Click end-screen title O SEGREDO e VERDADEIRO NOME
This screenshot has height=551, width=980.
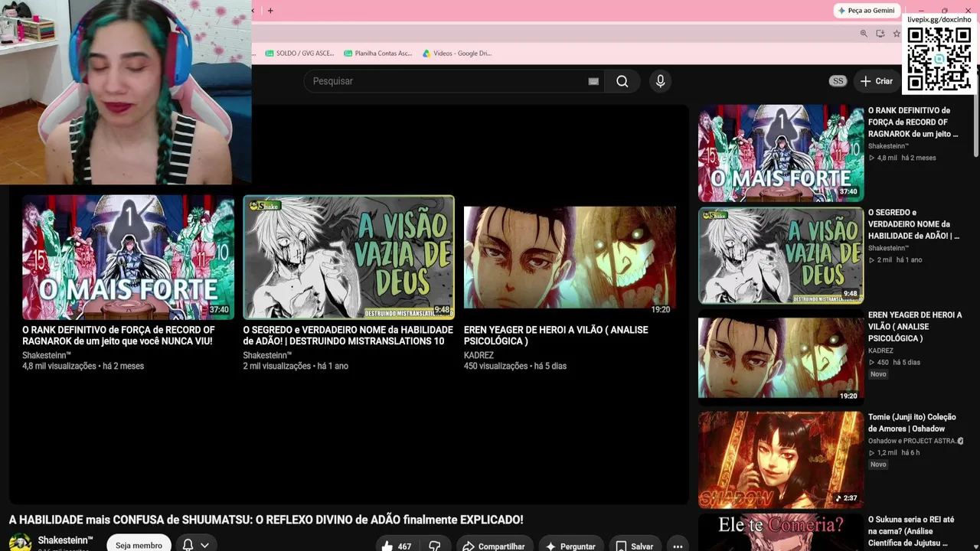tap(348, 335)
